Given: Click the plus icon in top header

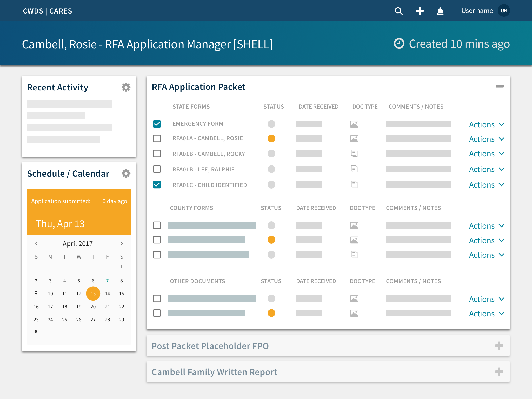Looking at the screenshot, I should tap(420, 11).
